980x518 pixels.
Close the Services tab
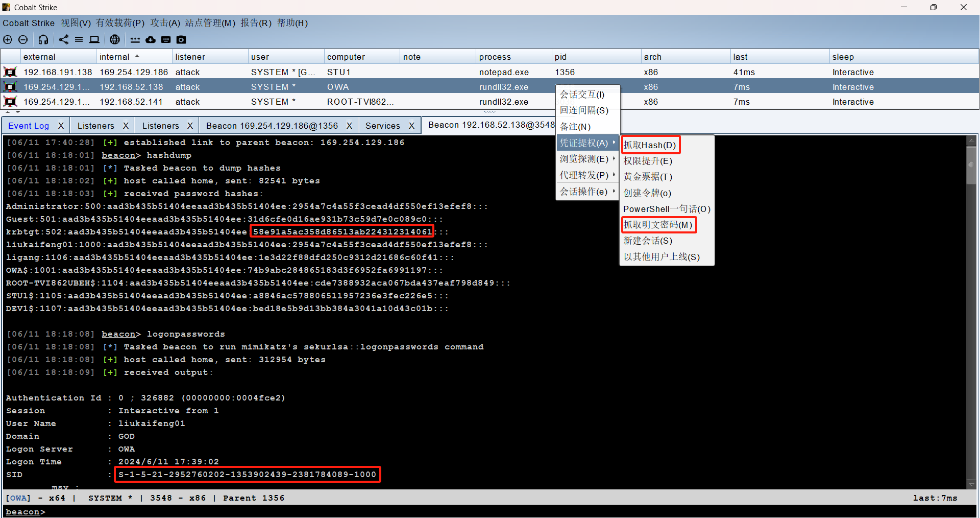tap(411, 126)
